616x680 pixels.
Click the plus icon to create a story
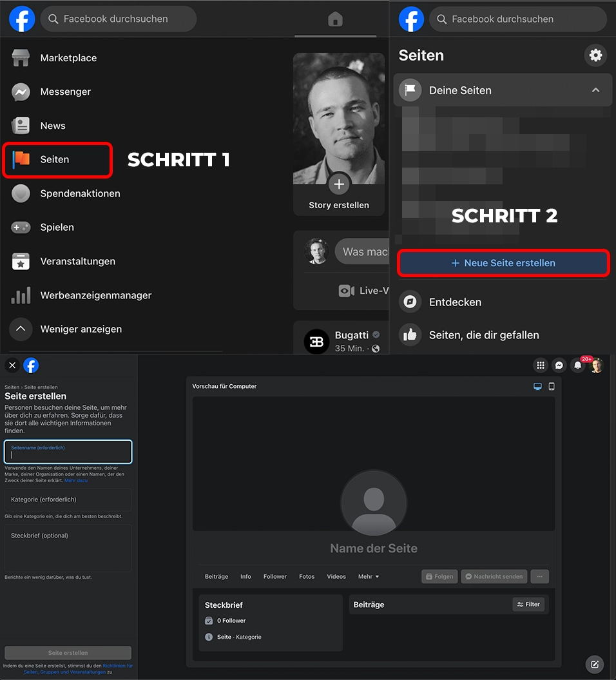click(339, 184)
